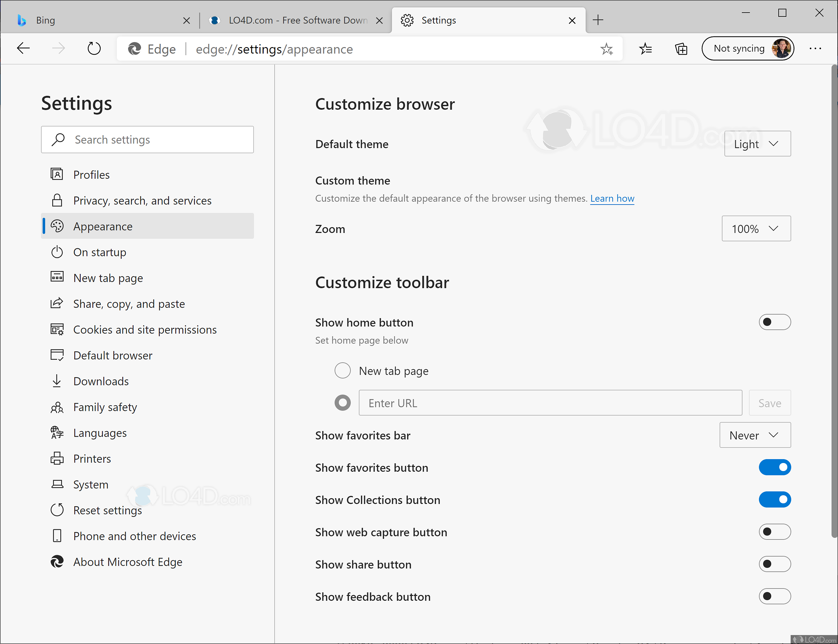
Task: Open the Profiles settings section
Action: (x=91, y=175)
